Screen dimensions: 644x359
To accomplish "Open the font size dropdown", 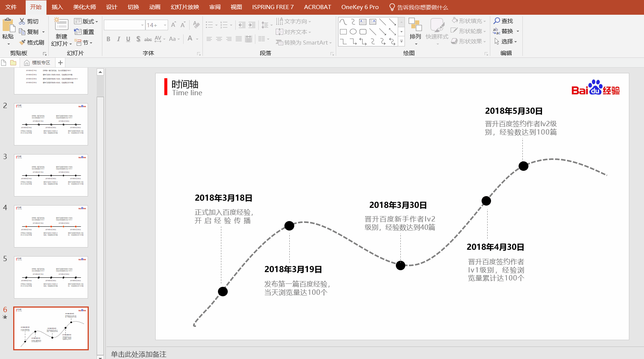I will pos(165,25).
